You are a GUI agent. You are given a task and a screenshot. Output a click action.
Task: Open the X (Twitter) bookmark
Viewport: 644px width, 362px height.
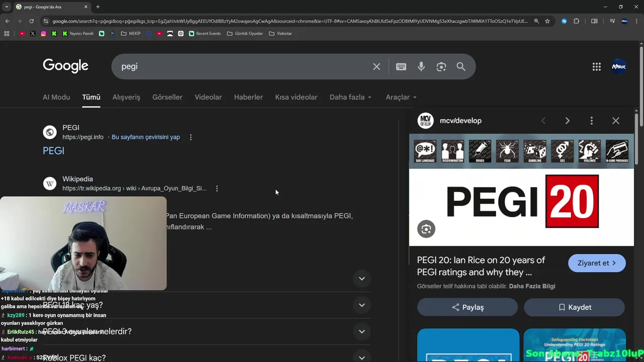pos(33,34)
